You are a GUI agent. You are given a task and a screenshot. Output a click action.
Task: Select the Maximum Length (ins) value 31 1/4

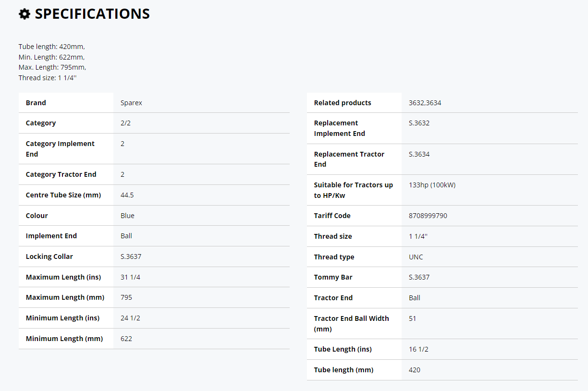[x=130, y=277]
